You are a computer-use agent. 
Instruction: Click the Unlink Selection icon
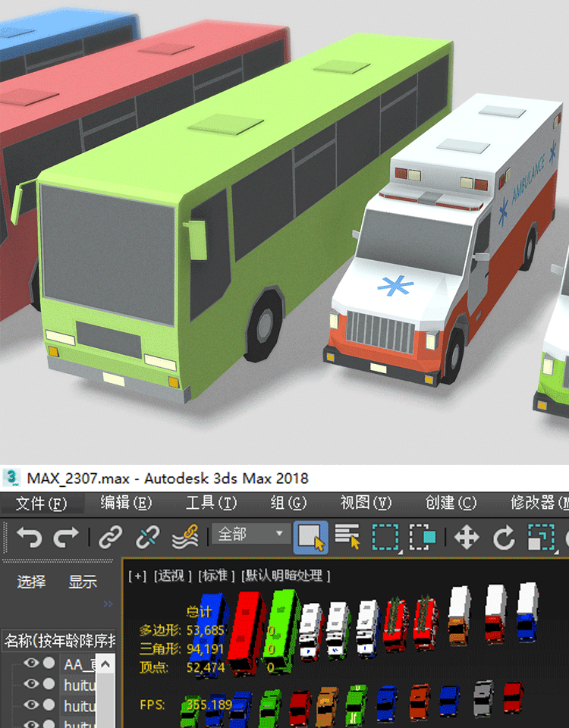pyautogui.click(x=147, y=538)
